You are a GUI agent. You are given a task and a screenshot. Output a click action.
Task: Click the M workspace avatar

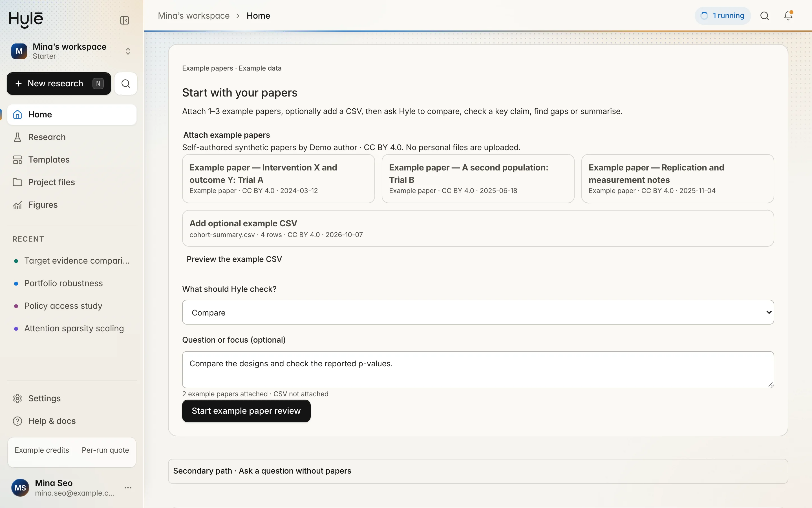click(19, 51)
